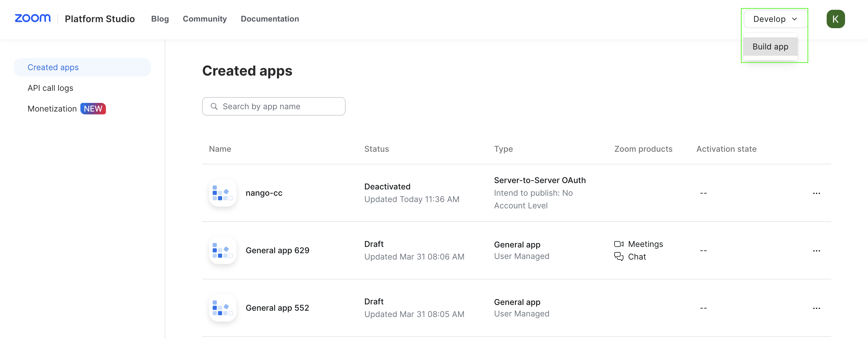Select Build app from the menu

coord(770,47)
